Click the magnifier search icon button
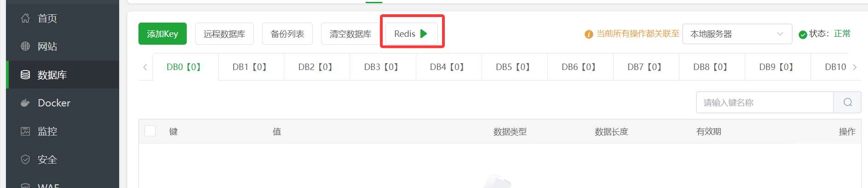The image size is (868, 188). [847, 102]
